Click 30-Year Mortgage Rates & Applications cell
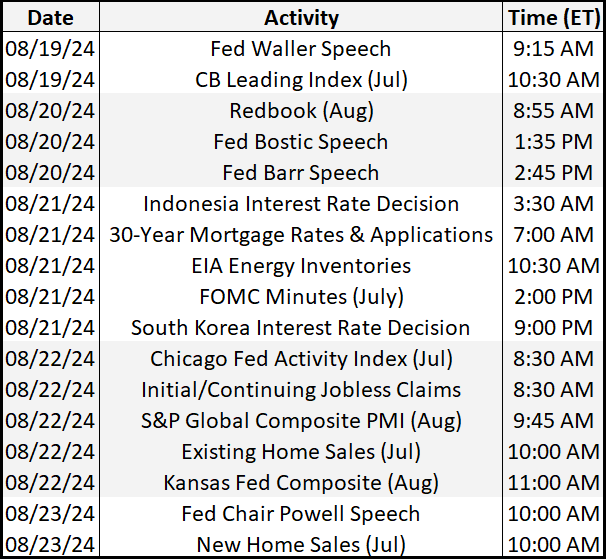The height and width of the screenshot is (559, 606). pos(301,234)
